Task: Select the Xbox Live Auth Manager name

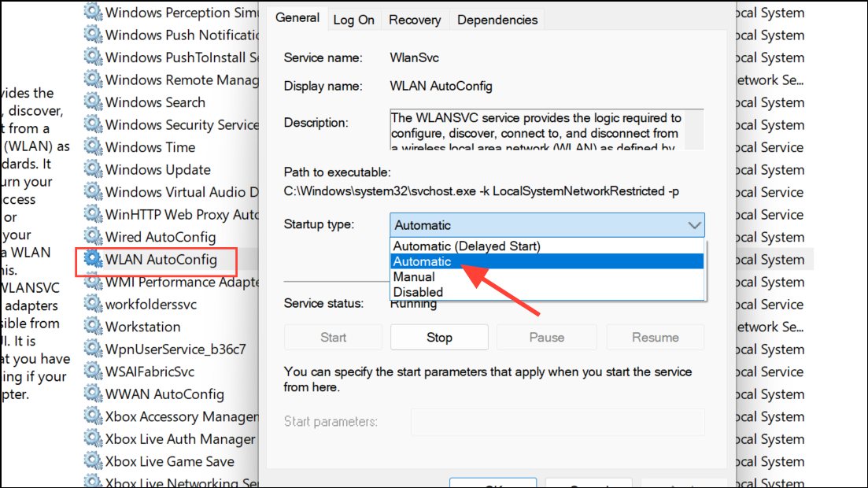Action: click(x=180, y=439)
